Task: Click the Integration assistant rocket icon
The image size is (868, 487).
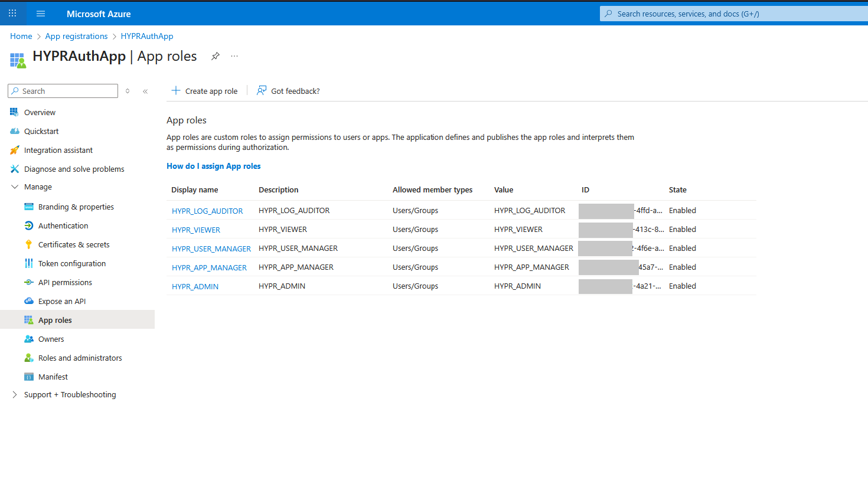Action: (14, 150)
